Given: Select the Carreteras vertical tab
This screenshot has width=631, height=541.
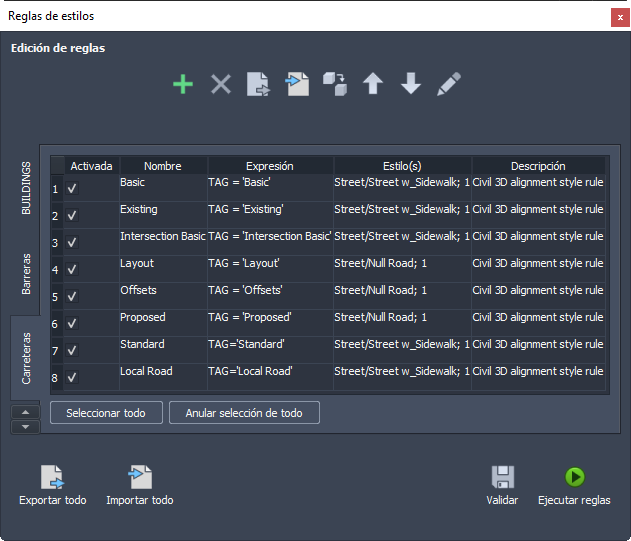Looking at the screenshot, I should [26, 358].
